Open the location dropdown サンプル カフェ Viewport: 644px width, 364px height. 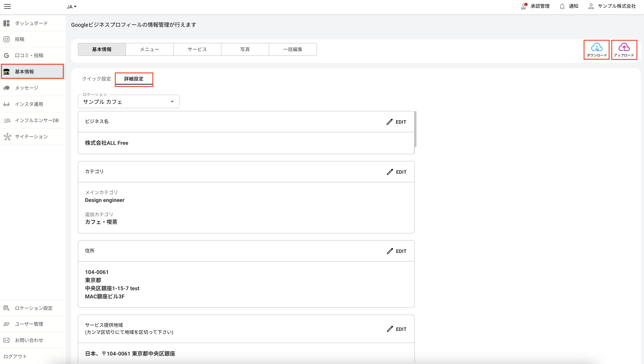click(128, 102)
